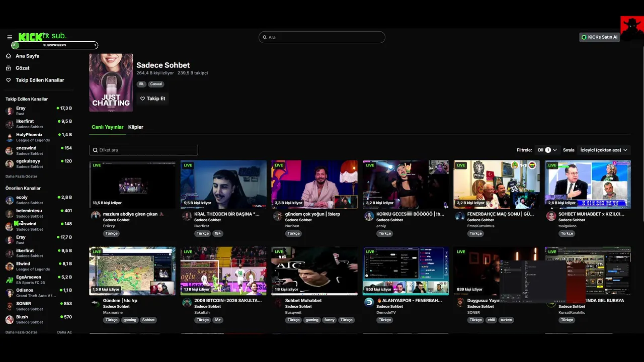Screen dimensions: 644x362
Task: Click the Kick logo
Action: click(30, 37)
